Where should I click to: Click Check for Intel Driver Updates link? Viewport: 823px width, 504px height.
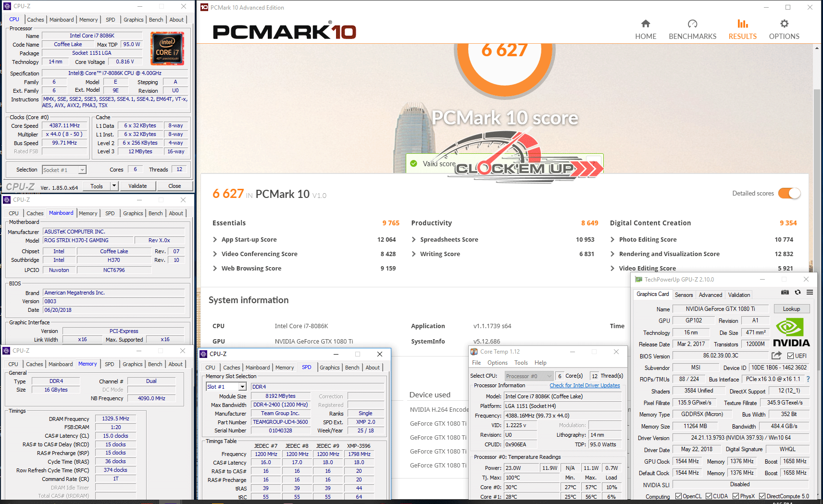pyautogui.click(x=585, y=385)
